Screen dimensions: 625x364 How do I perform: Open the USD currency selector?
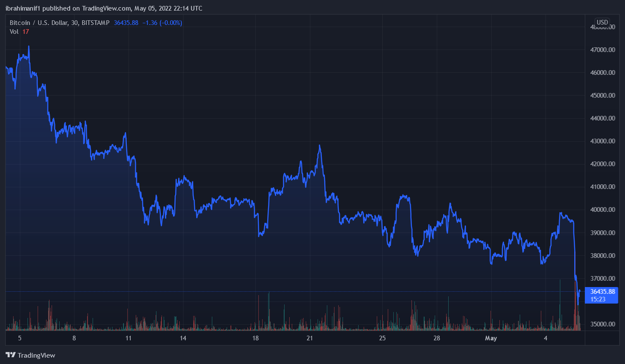point(602,22)
